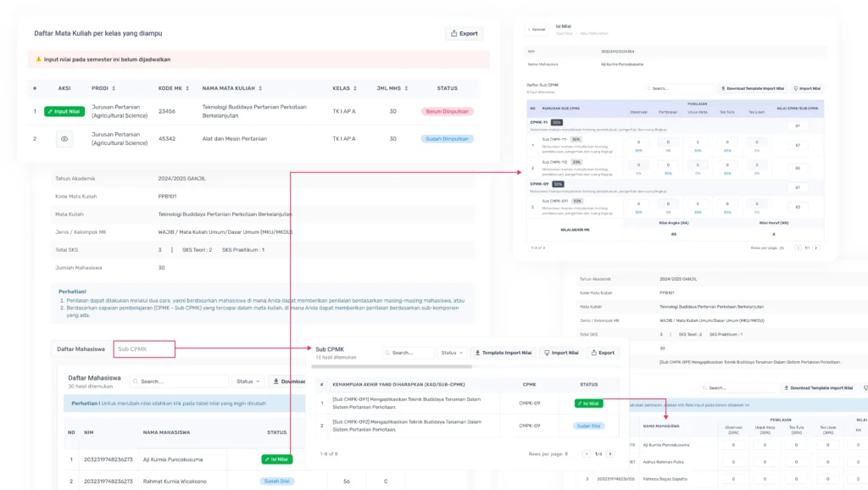This screenshot has width=868, height=490.
Task: Click Download Template Import Nilai above the PENILAIAN student table
Action: [x=818, y=388]
